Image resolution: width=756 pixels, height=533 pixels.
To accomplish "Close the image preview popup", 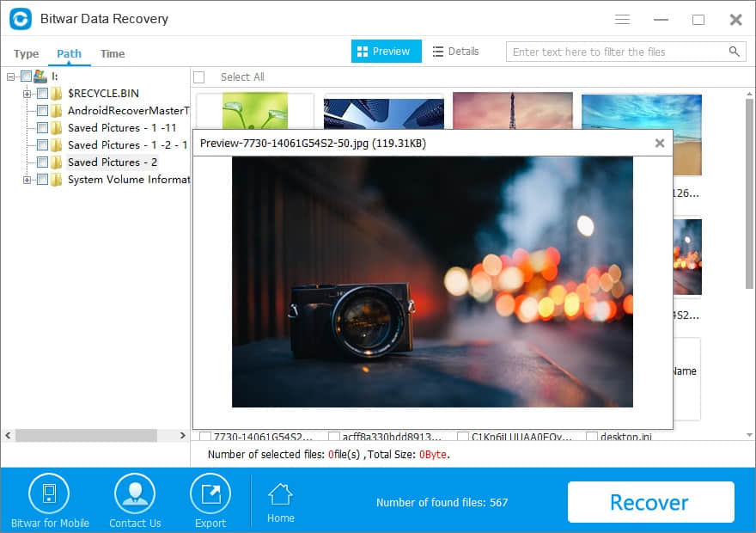I will coord(660,144).
